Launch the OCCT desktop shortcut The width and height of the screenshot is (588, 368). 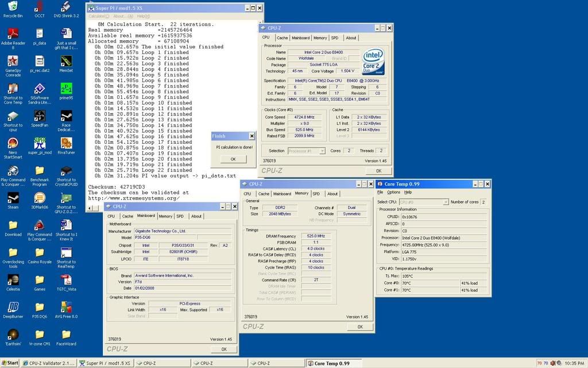(x=40, y=7)
